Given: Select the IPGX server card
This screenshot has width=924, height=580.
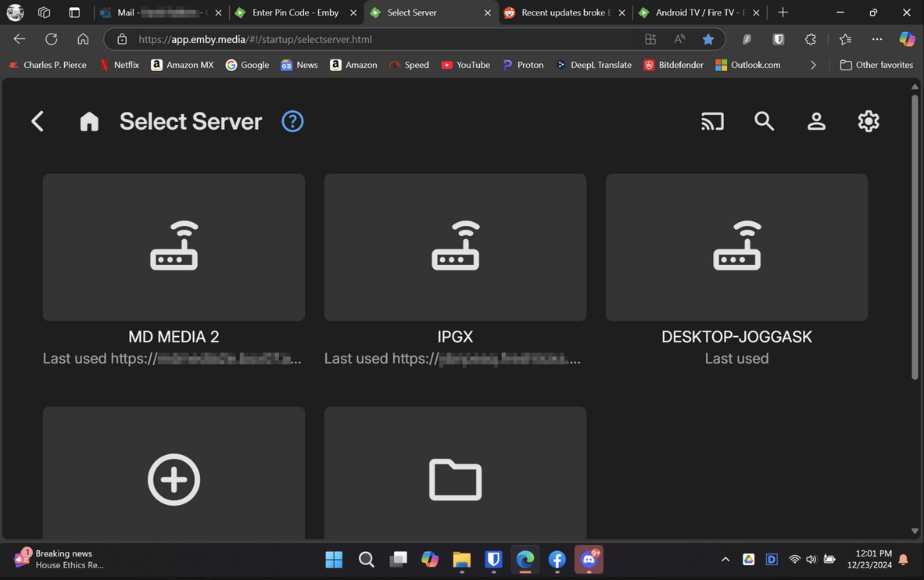Looking at the screenshot, I should [x=455, y=247].
